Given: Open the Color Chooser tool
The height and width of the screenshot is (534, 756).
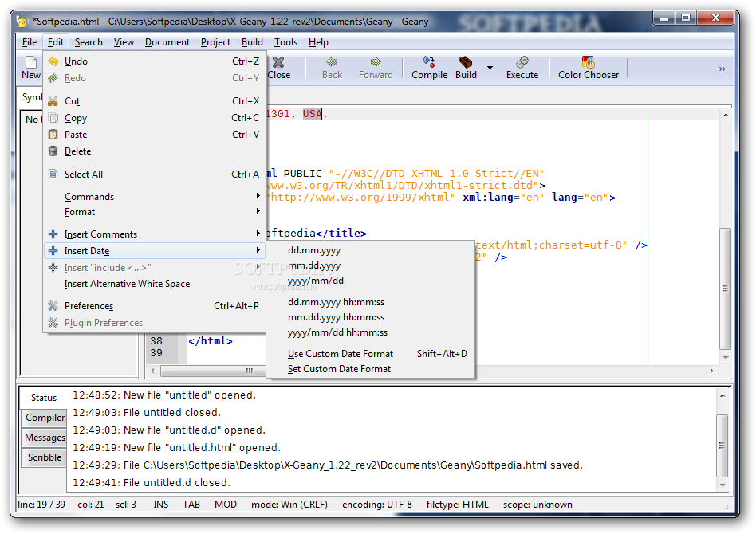Looking at the screenshot, I should click(x=589, y=68).
